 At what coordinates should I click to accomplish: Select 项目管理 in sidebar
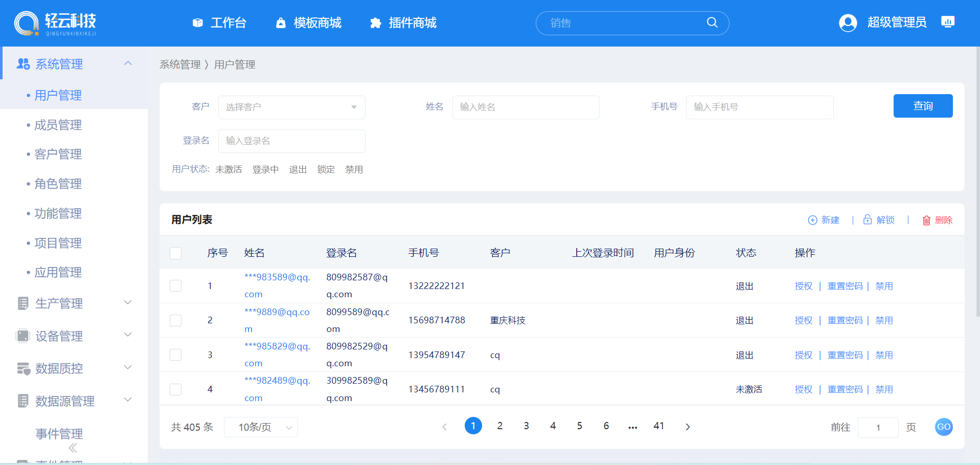pyautogui.click(x=58, y=243)
